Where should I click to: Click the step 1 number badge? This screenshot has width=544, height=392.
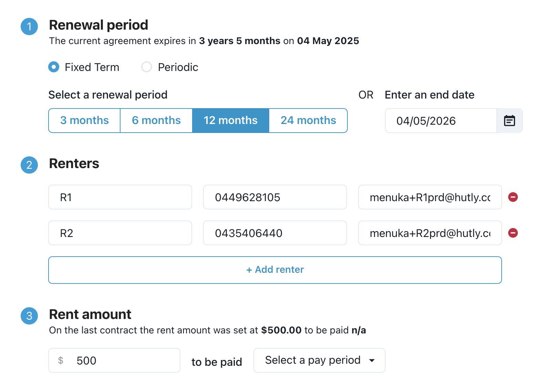click(29, 27)
